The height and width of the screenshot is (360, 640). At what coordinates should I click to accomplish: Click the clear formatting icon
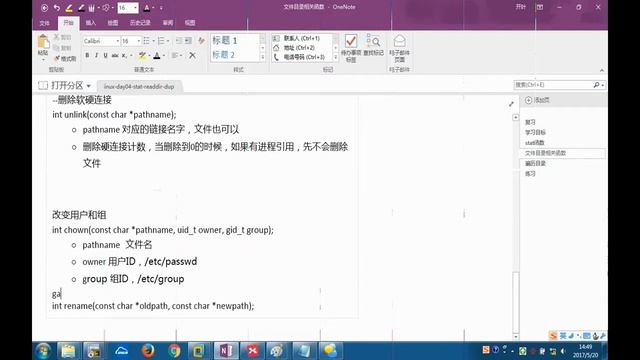[202, 41]
